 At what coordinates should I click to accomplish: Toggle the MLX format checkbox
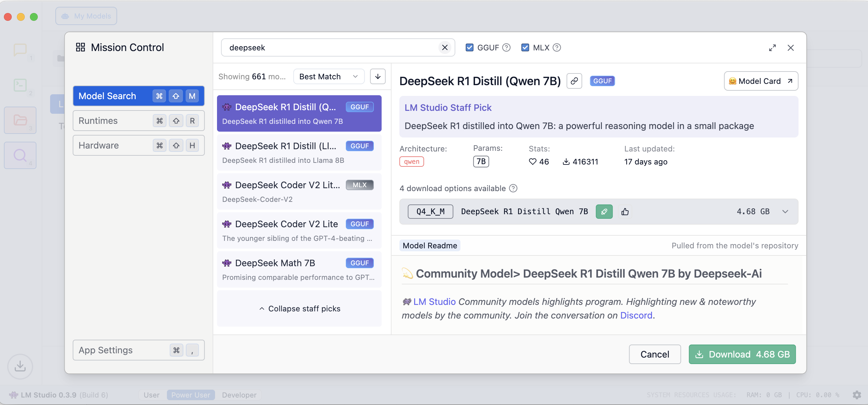click(525, 47)
